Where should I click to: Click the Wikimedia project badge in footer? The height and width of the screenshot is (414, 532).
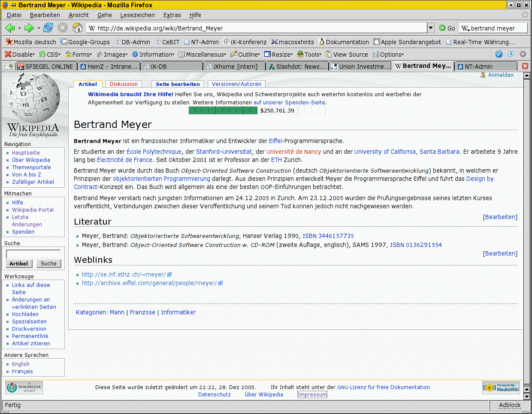24,388
